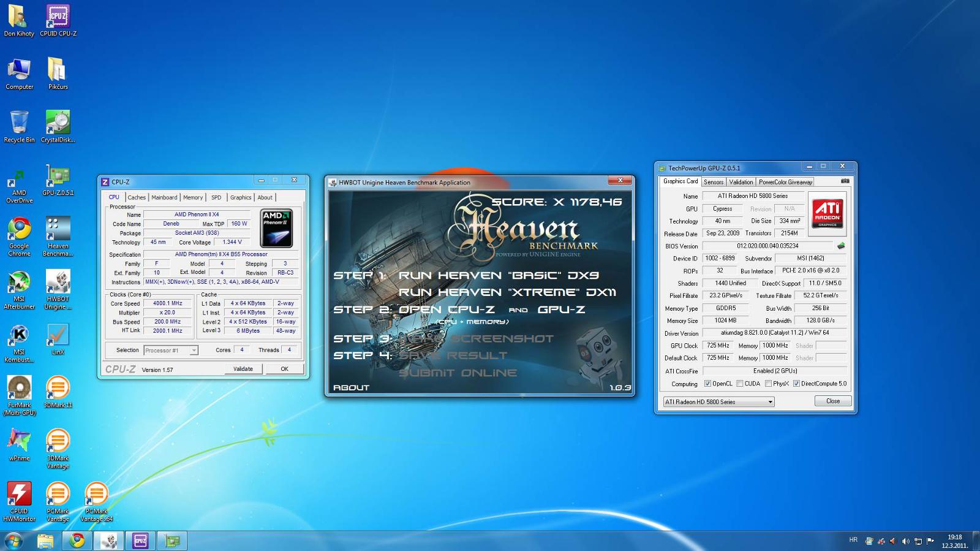The width and height of the screenshot is (980, 551).
Task: Switch to the About tab in CPU-Z
Action: (265, 197)
